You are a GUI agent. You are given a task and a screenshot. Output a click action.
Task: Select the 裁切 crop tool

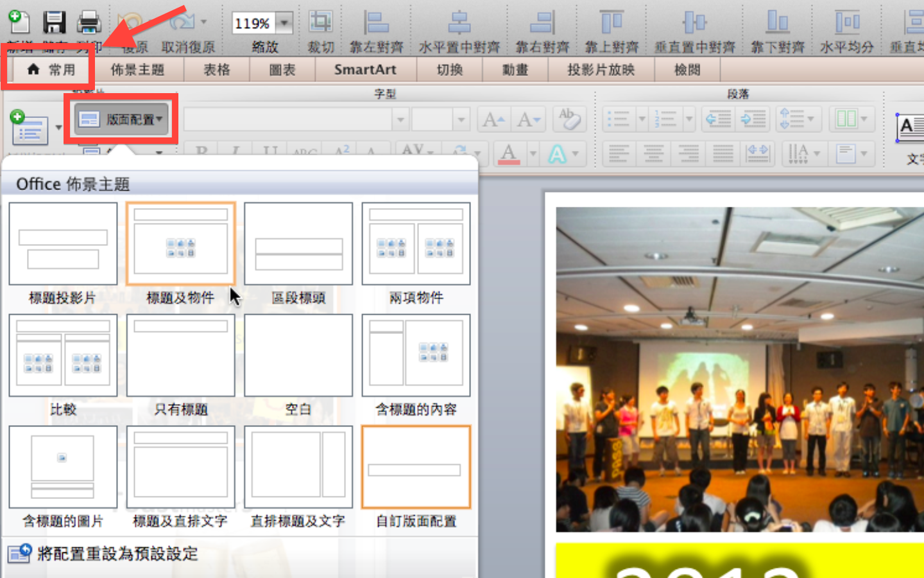[320, 22]
